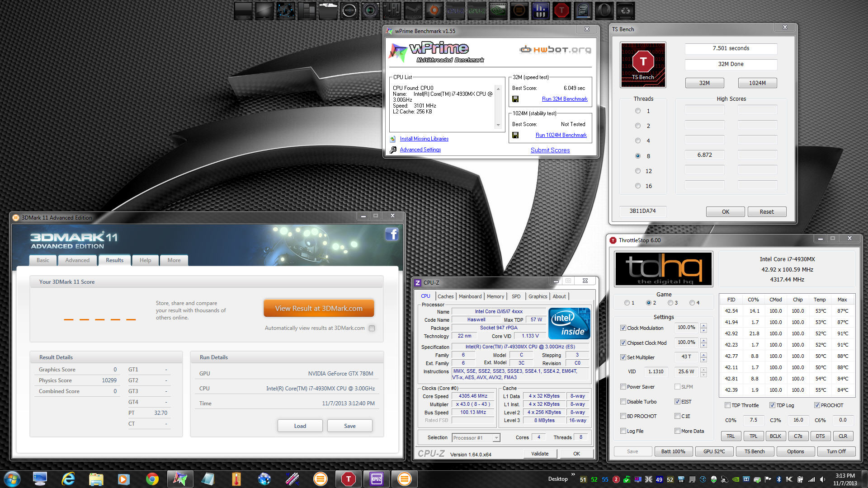The height and width of the screenshot is (488, 868).
Task: Click Turn Off button in ThrottleStop
Action: (x=836, y=451)
